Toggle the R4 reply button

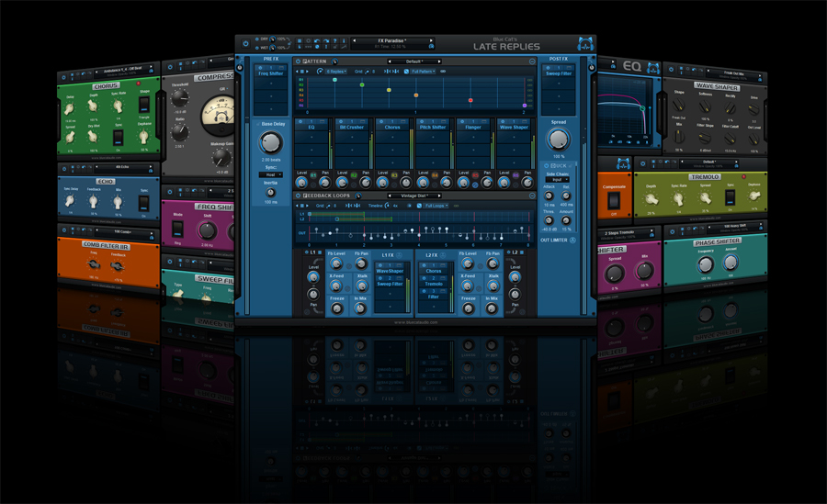(x=436, y=175)
